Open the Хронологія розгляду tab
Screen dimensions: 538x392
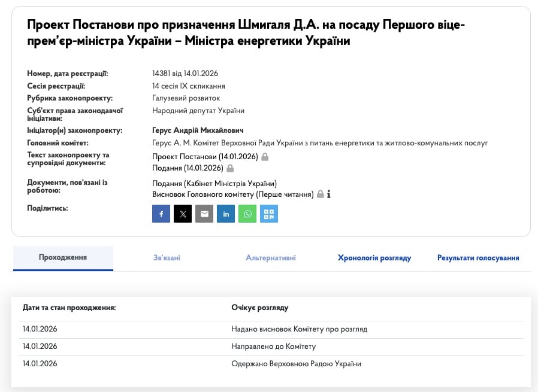tap(374, 258)
